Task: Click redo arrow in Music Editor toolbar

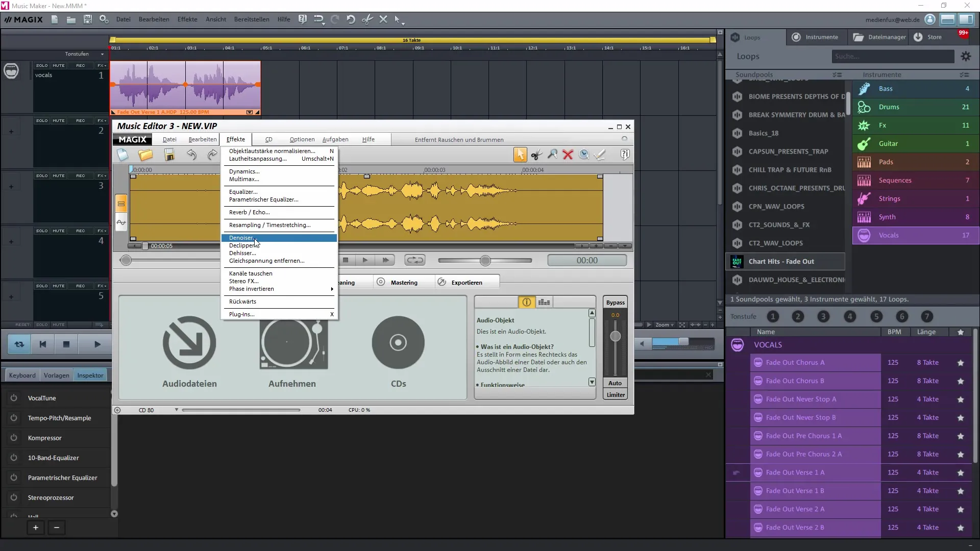Action: click(212, 155)
